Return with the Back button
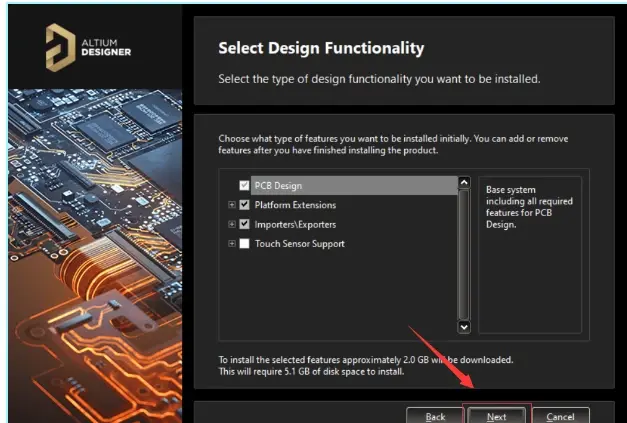Viewport: 627px width, 423px height. coord(435,416)
